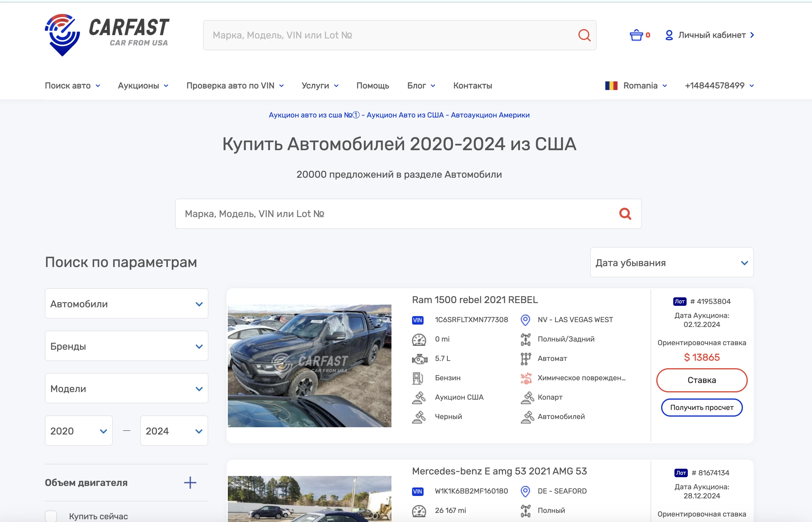
Task: Open the Бренды dropdown
Action: coord(127,346)
